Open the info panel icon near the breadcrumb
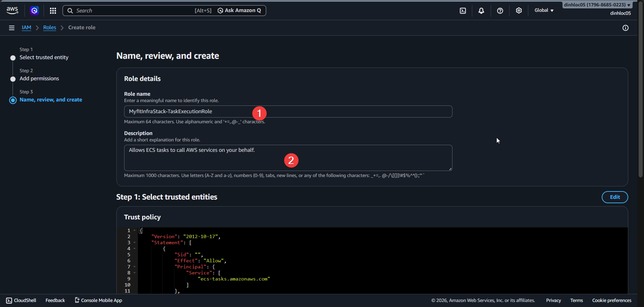The height and width of the screenshot is (307, 644). coord(626,28)
